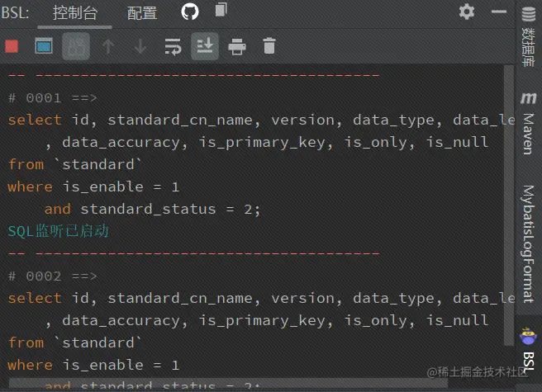Switch to the 控制台 tab
Viewport: 542px width, 392px height.
(74, 12)
